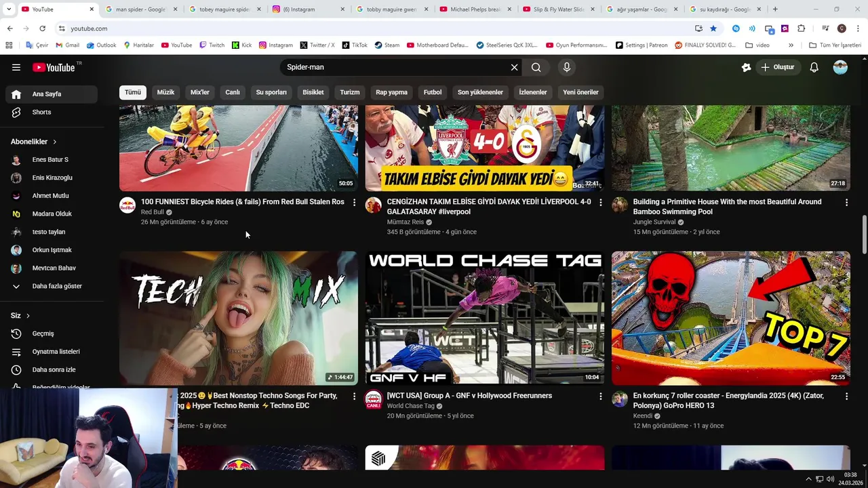The height and width of the screenshot is (488, 868).
Task: Open Tüm Yer İşaretleri bookmarks folder
Action: [835, 45]
